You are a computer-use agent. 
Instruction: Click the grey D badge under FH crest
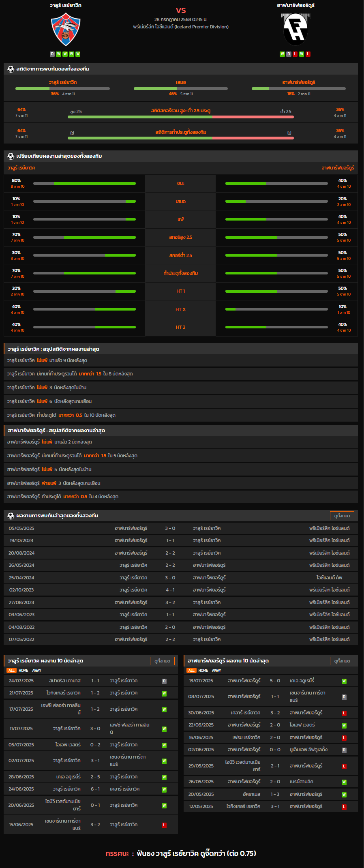(x=289, y=54)
